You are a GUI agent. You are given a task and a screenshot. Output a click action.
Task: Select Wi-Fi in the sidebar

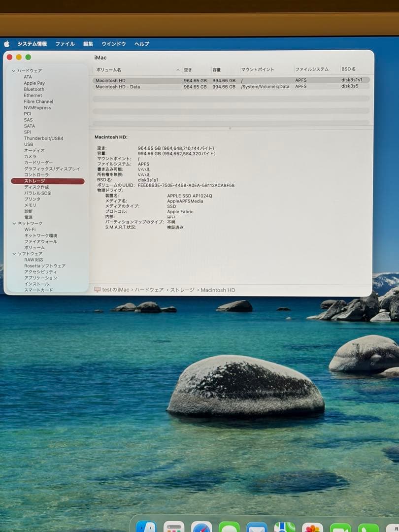tap(31, 229)
